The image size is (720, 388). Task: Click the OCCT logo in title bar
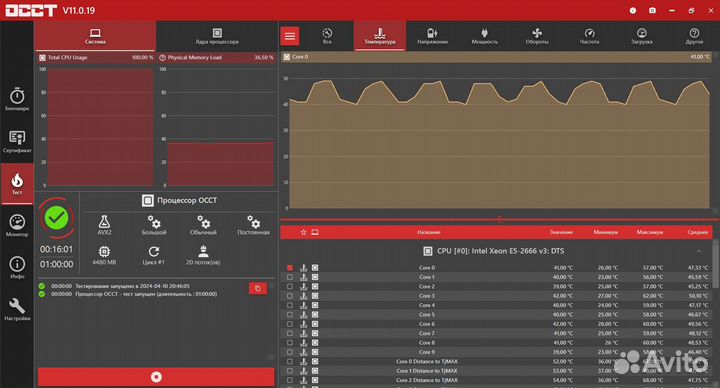point(31,10)
